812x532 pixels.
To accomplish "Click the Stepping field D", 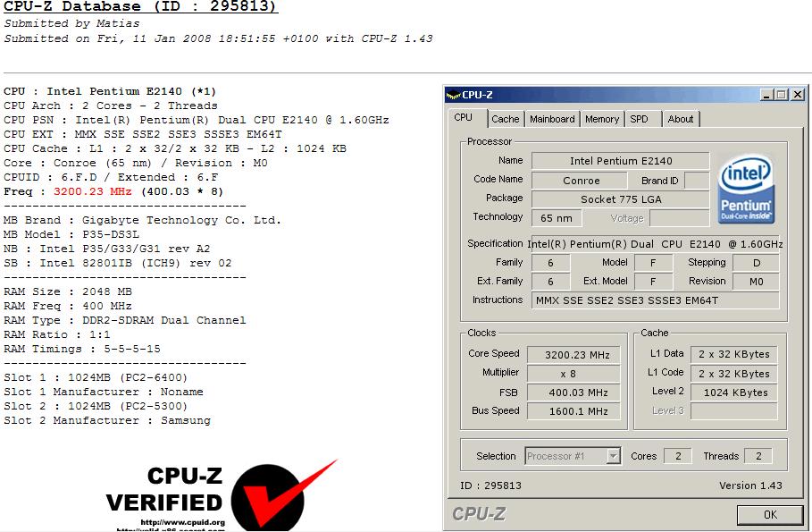I will coord(756,263).
